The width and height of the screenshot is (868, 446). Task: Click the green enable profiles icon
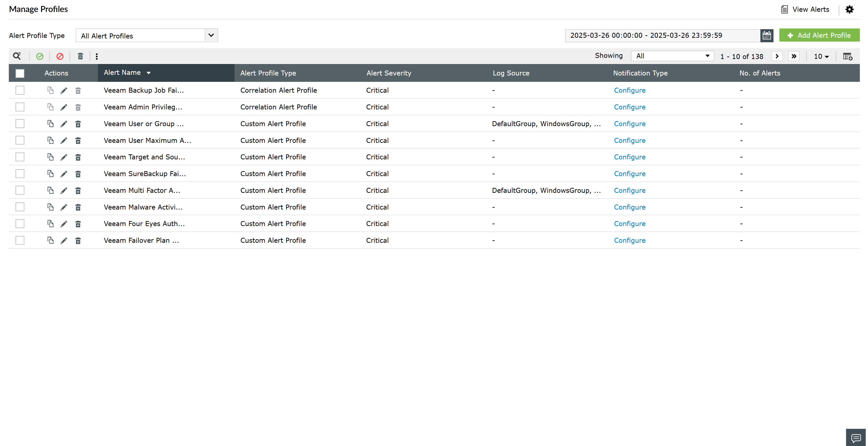pyautogui.click(x=40, y=56)
